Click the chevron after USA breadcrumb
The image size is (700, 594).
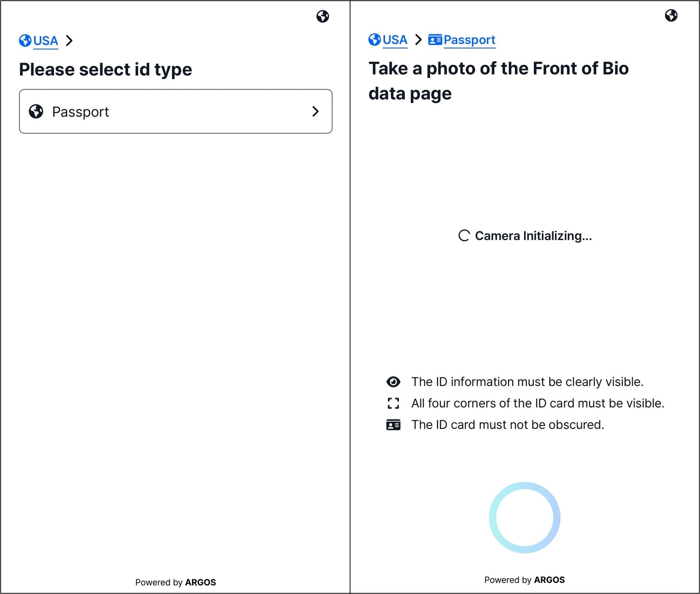point(69,41)
